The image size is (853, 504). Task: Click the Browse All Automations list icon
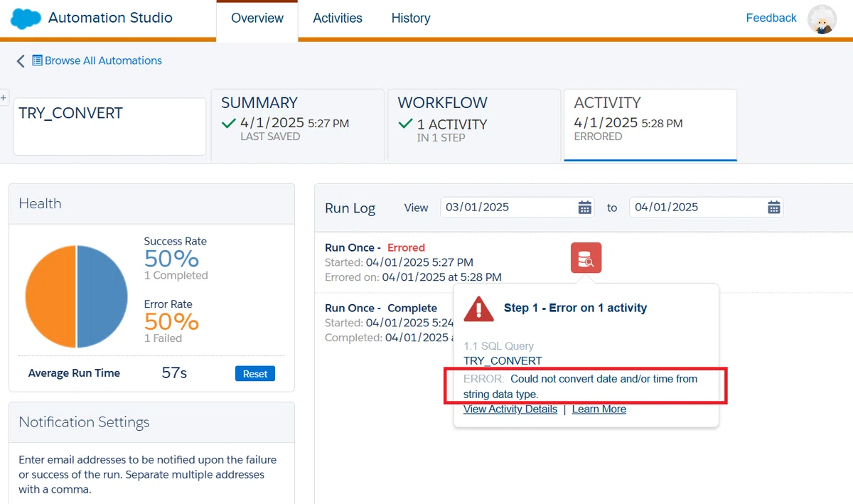38,60
